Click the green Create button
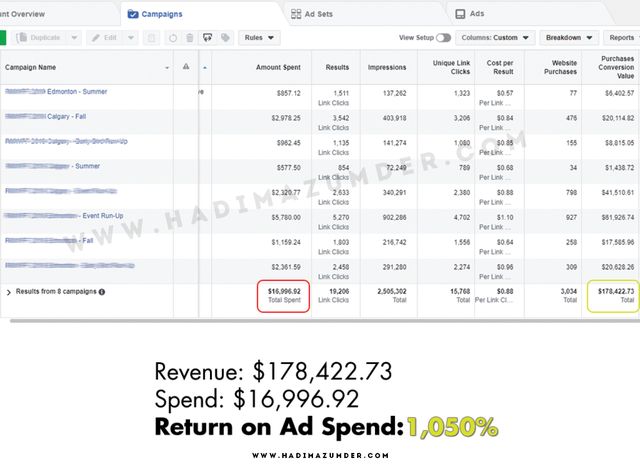 point(2,38)
